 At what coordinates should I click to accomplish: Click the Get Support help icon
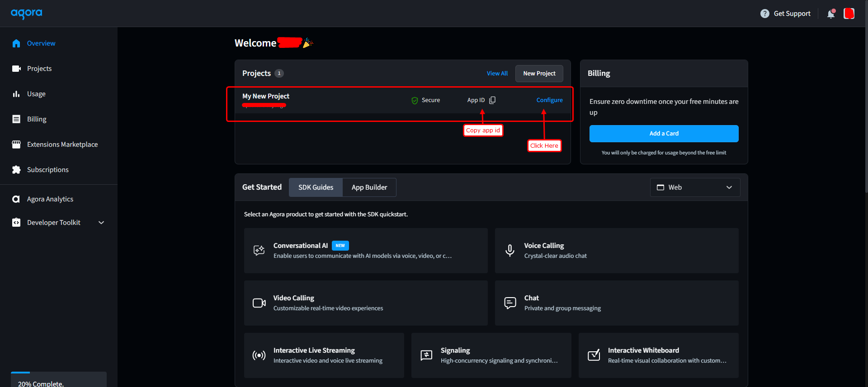point(764,14)
